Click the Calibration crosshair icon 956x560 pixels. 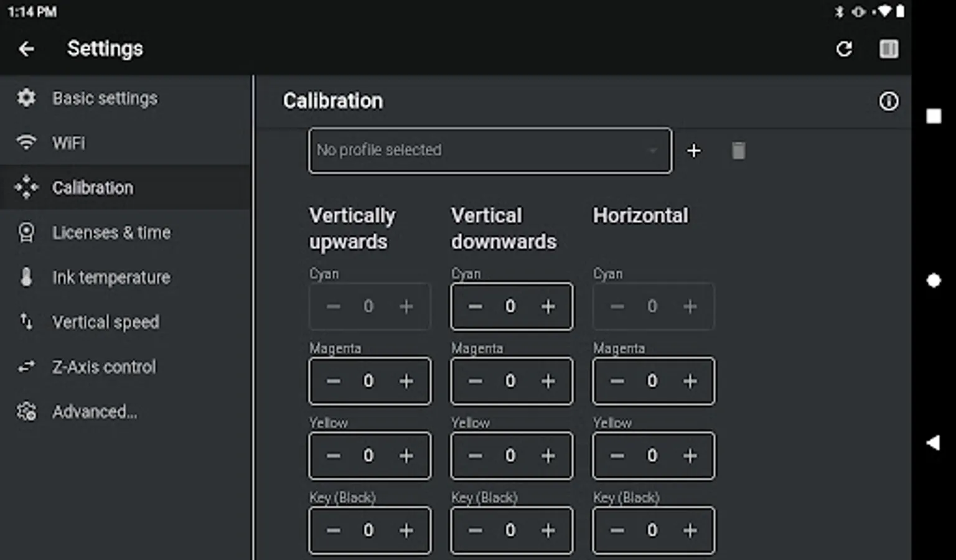26,187
